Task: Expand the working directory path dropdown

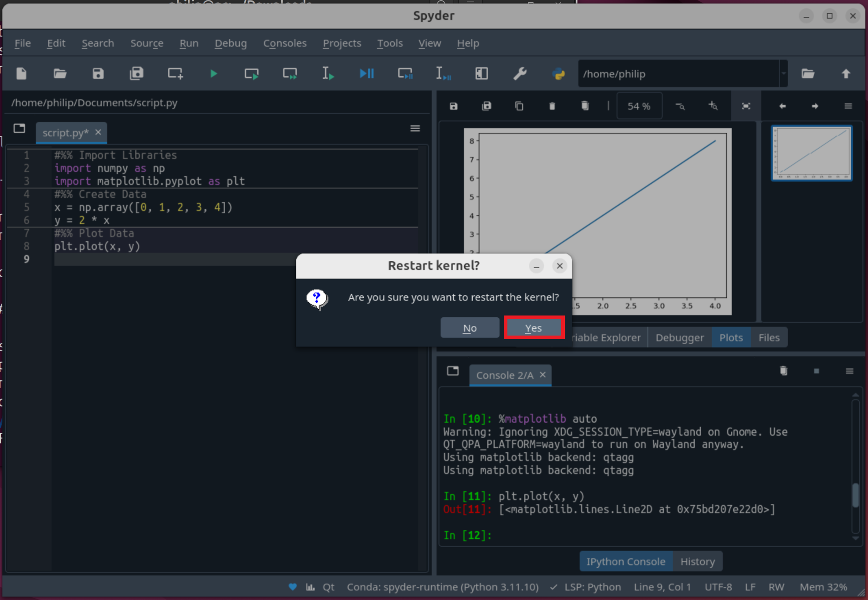Action: click(x=783, y=73)
